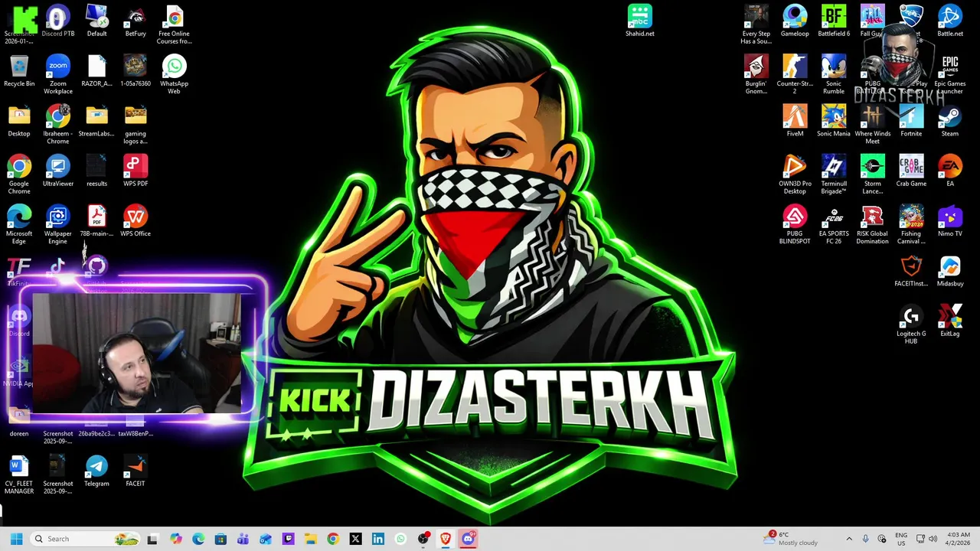Open the Discord PTB desktop shortcut
The width and height of the screenshot is (980, 551).
(57, 21)
